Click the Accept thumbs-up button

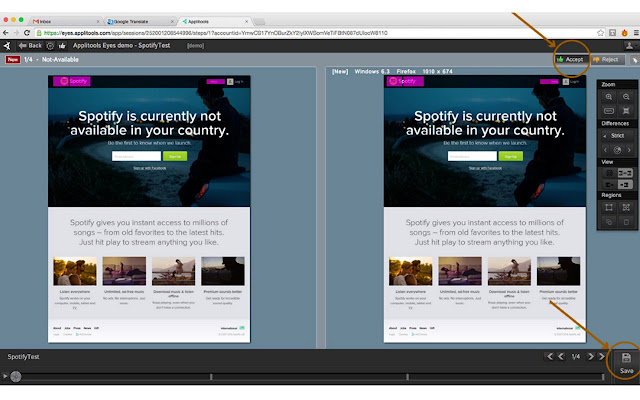coord(571,60)
